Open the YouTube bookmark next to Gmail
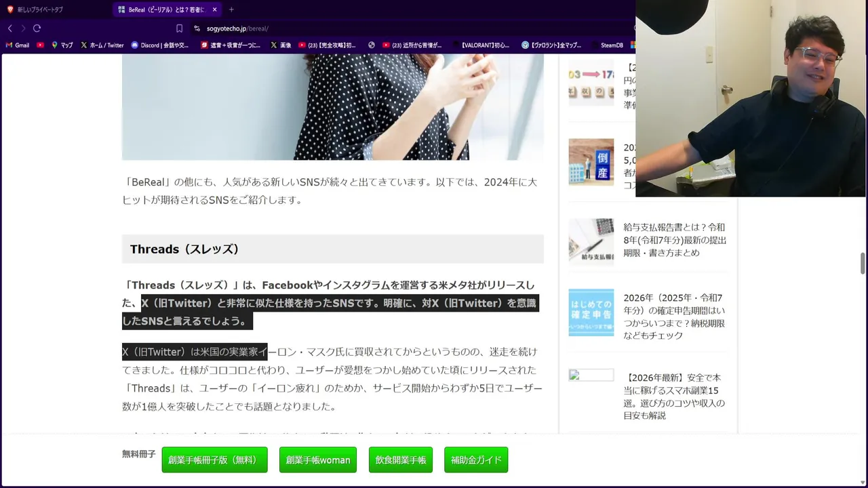Image resolution: width=868 pixels, height=488 pixels. (x=40, y=45)
